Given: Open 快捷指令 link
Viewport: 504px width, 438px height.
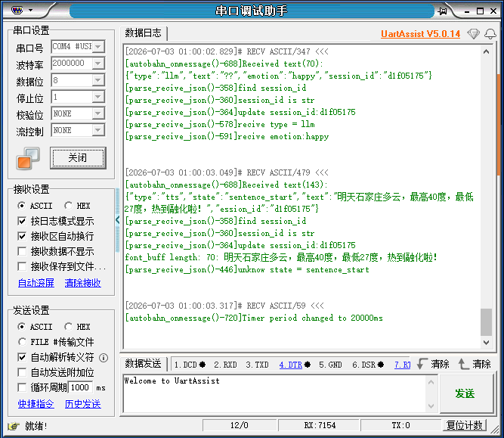Looking at the screenshot, I should 36,404.
